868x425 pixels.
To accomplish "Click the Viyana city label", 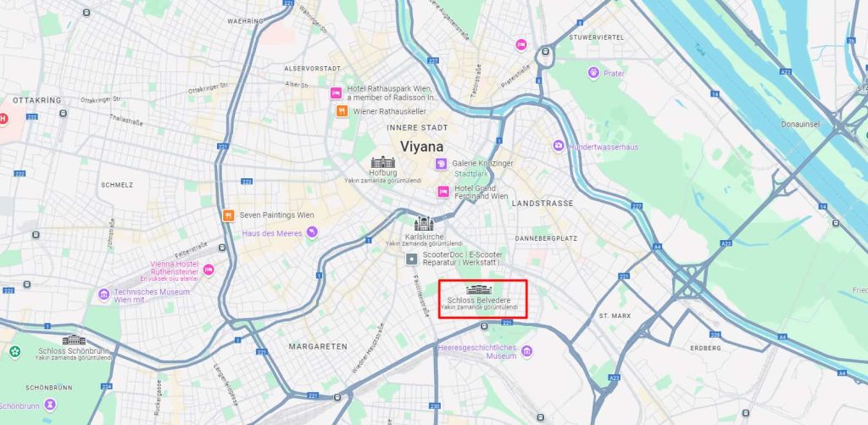I will pos(422,147).
